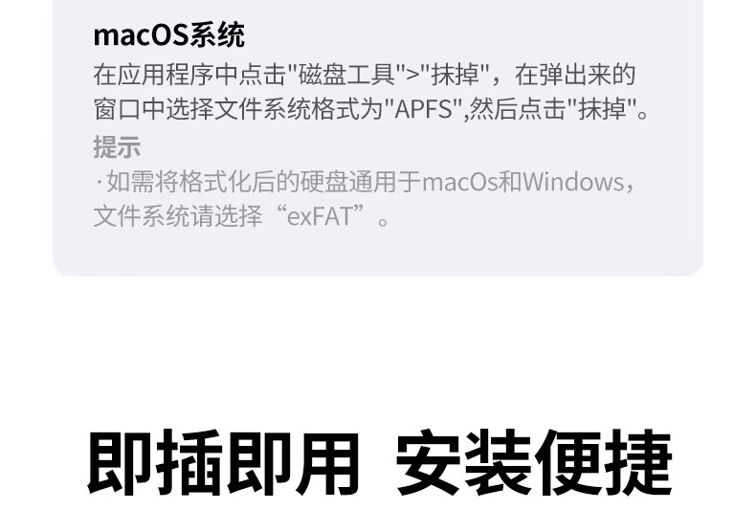Click the 文件系统请选择 phrase
The height and width of the screenshot is (532, 756).
click(177, 216)
